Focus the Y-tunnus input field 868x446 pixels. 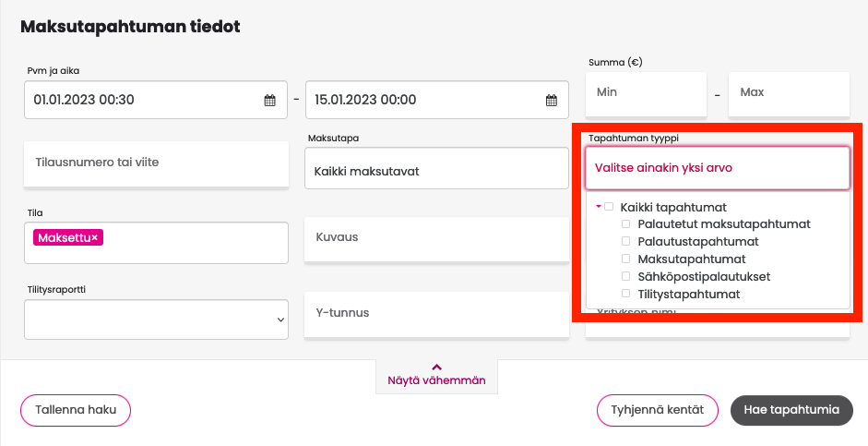point(437,314)
